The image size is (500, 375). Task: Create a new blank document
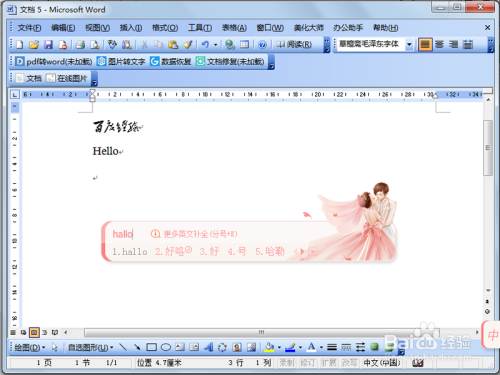click(20, 45)
